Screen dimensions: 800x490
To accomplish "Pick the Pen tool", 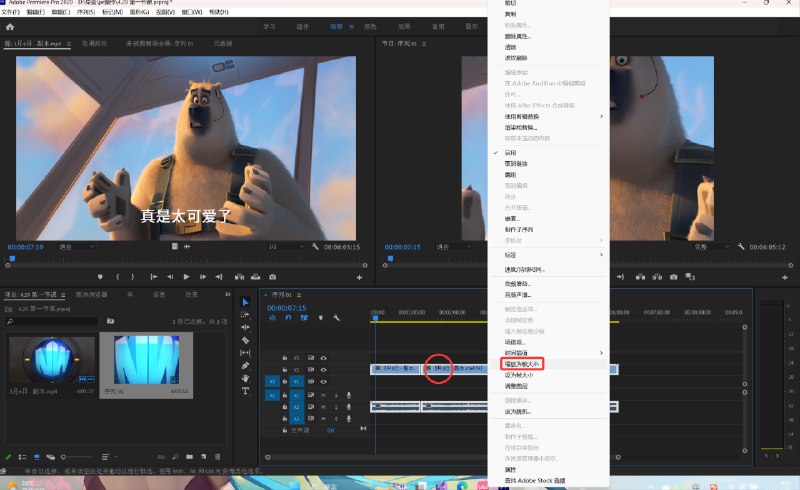I will [x=245, y=366].
